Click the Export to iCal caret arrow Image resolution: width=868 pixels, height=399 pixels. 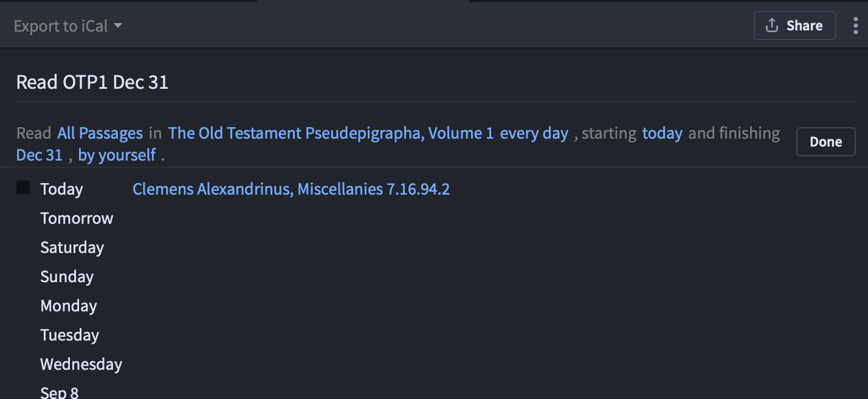pyautogui.click(x=118, y=26)
